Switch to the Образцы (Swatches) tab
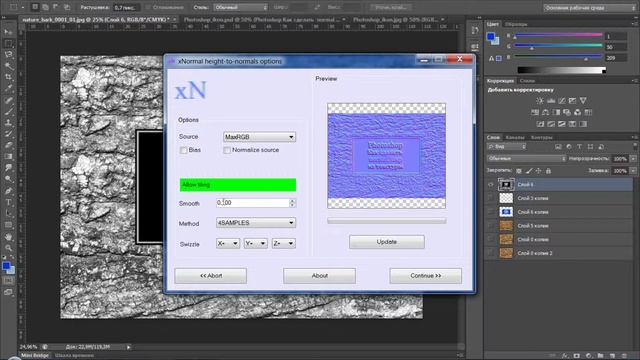640x360 pixels. tap(516, 24)
